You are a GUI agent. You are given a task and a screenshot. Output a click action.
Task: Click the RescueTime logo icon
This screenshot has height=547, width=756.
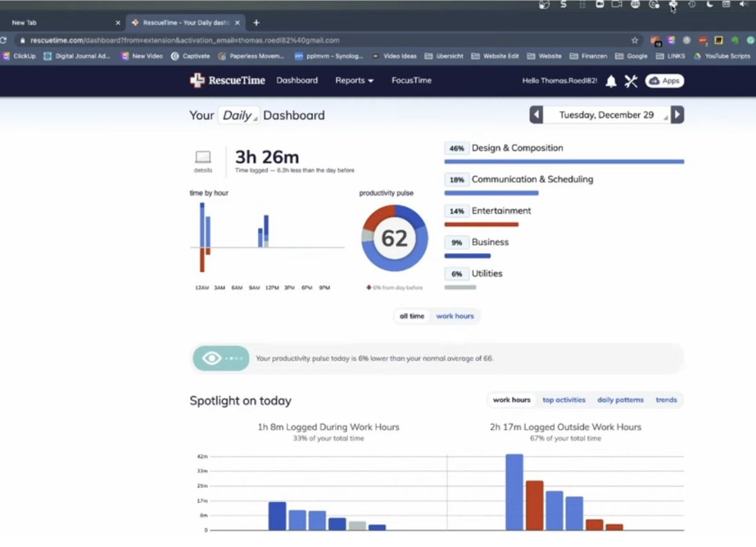tap(197, 81)
